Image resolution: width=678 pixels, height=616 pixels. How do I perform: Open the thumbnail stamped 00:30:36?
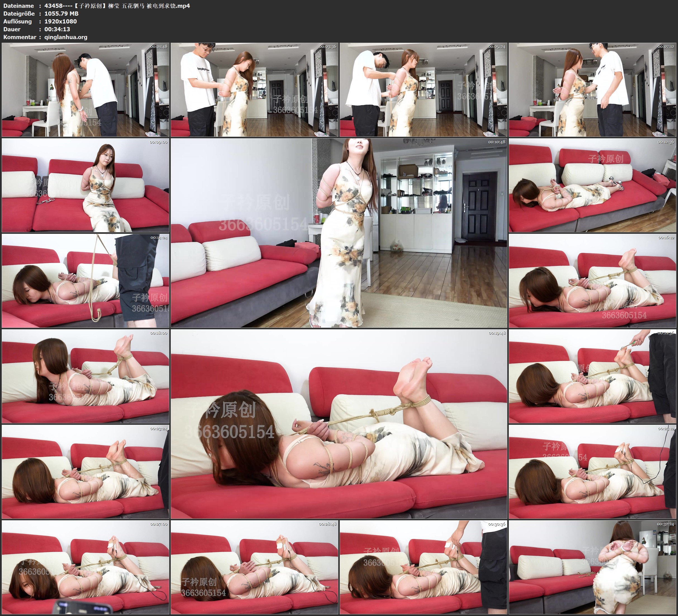point(424,567)
